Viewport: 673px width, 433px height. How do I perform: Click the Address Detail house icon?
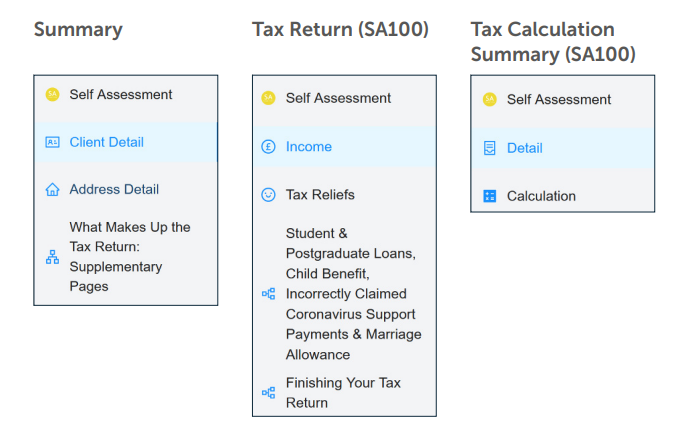pos(52,189)
